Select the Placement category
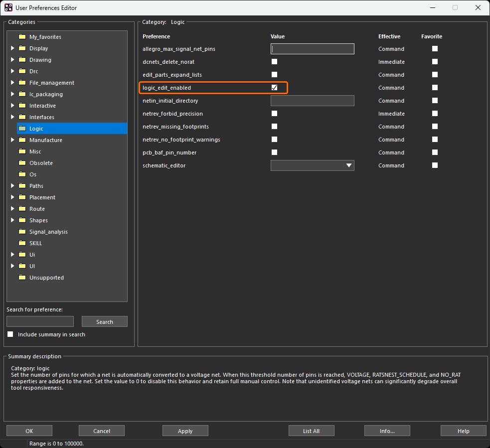490x448 pixels. (42, 197)
